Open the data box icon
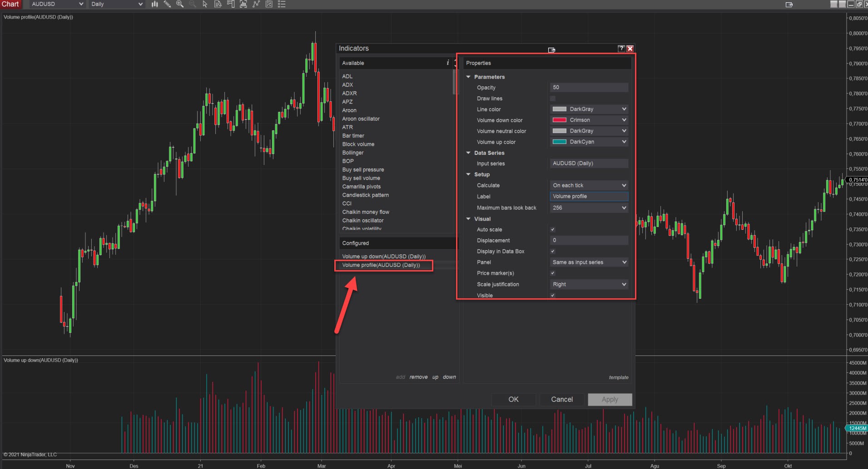The height and width of the screenshot is (469, 868). click(x=218, y=4)
